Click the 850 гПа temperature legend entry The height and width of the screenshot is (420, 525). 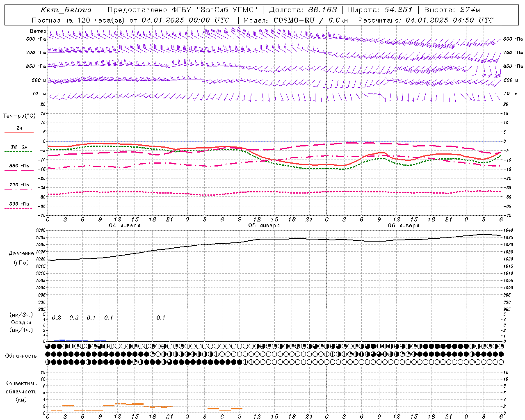tap(19, 166)
